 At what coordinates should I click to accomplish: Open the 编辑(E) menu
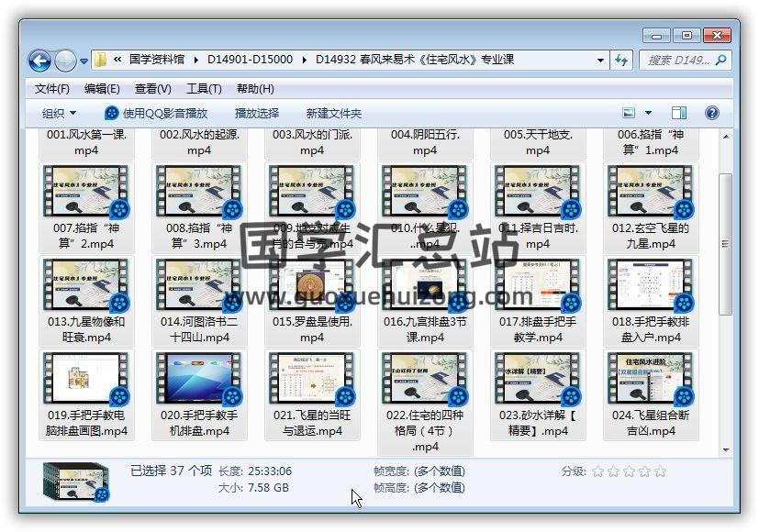pos(102,89)
